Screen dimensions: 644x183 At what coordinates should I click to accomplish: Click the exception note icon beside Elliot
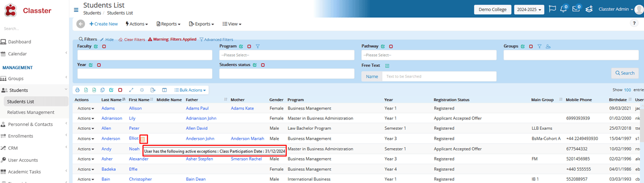(x=143, y=139)
